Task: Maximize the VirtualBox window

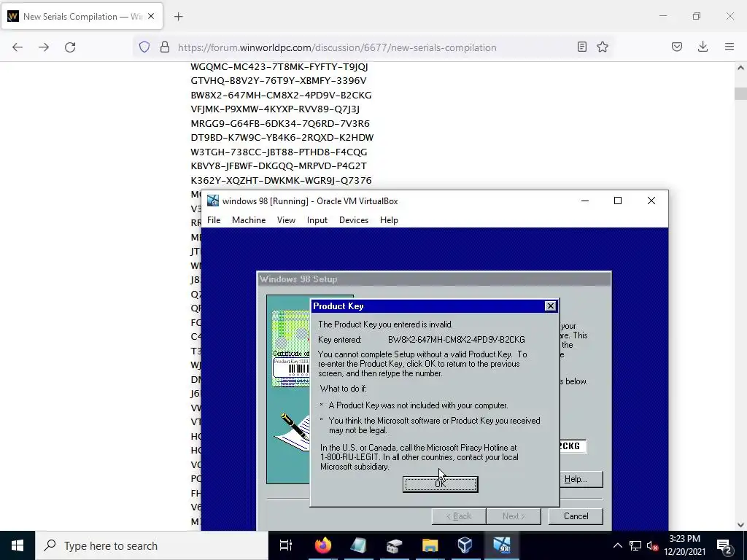Action: point(618,201)
